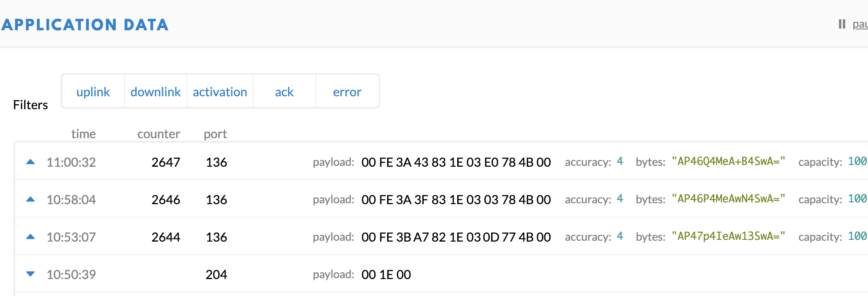Toggle the downlink filter

(x=155, y=91)
